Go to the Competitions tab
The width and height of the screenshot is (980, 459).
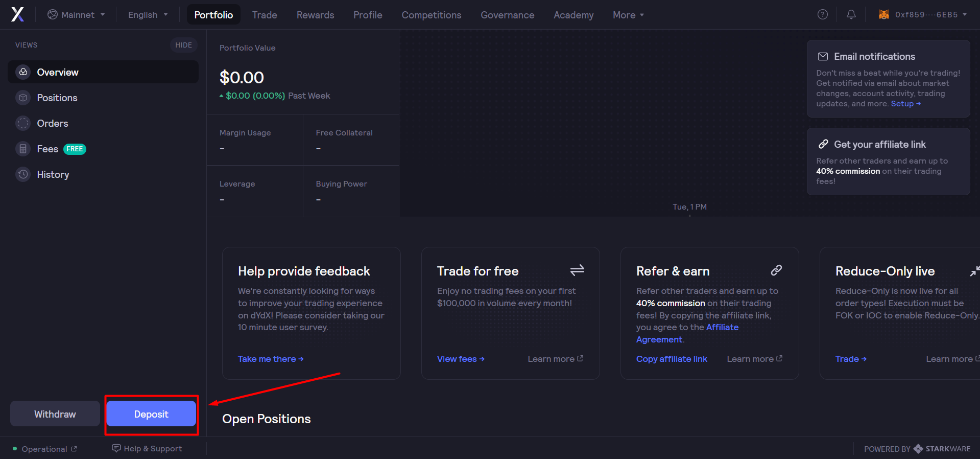coord(432,15)
